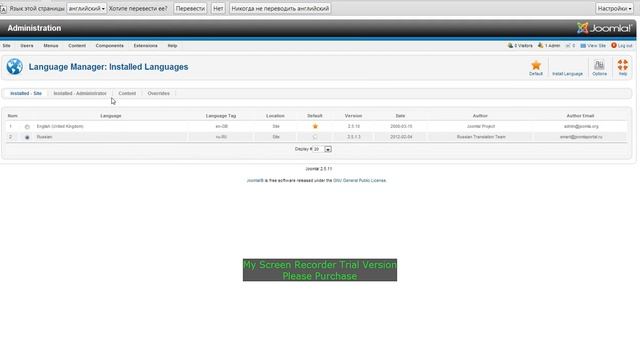
Task: Click the Admin status icon
Action: [x=540, y=46]
